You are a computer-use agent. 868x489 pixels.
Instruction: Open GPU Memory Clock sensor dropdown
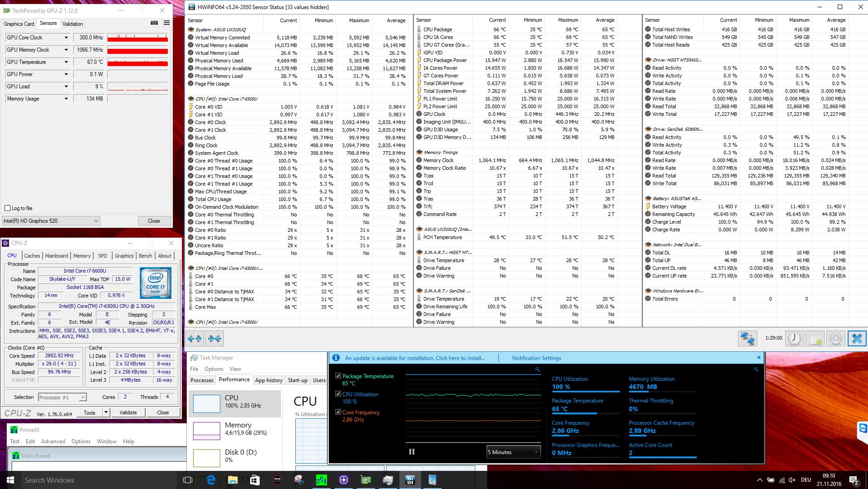tap(66, 50)
